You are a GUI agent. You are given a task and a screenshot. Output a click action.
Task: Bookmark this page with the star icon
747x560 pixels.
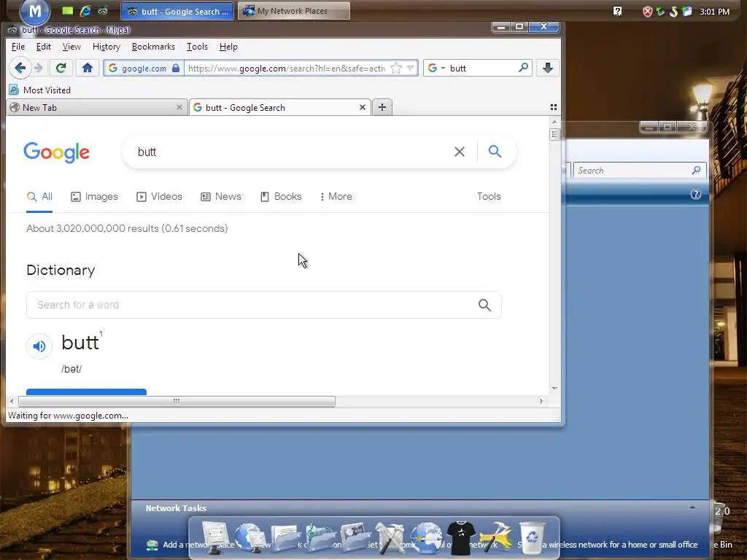click(x=395, y=68)
